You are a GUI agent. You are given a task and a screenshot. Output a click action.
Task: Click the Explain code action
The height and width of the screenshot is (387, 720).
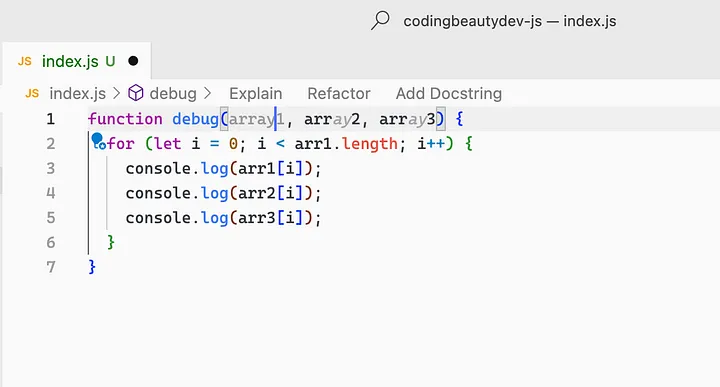point(256,94)
